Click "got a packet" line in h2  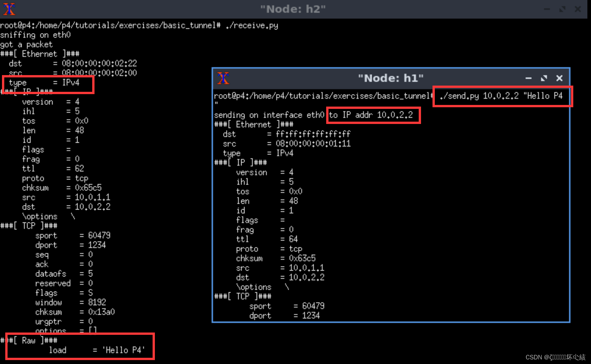click(x=26, y=45)
